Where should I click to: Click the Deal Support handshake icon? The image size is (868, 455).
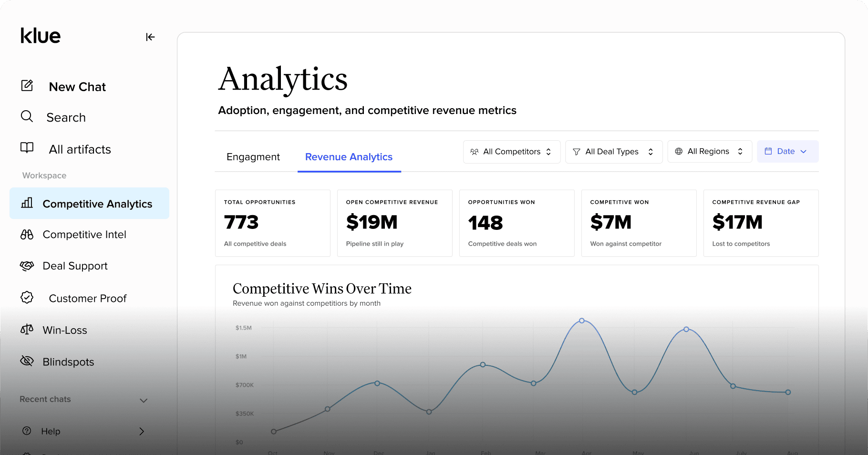coord(27,266)
